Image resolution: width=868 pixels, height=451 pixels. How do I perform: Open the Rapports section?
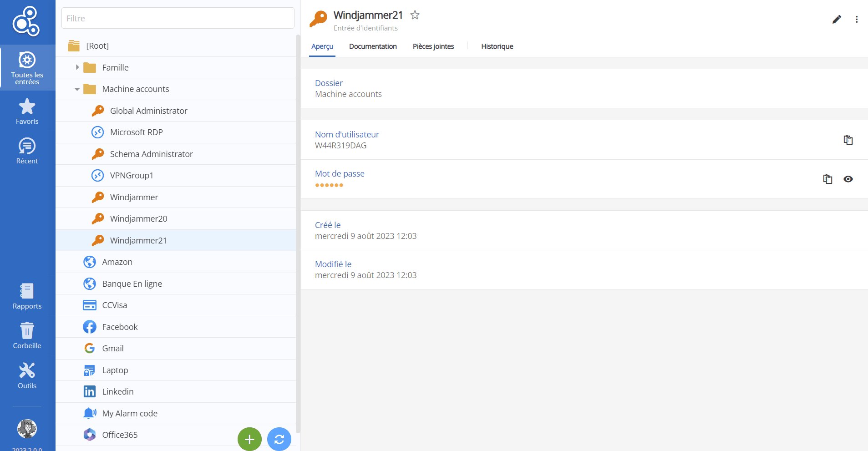coord(27,296)
